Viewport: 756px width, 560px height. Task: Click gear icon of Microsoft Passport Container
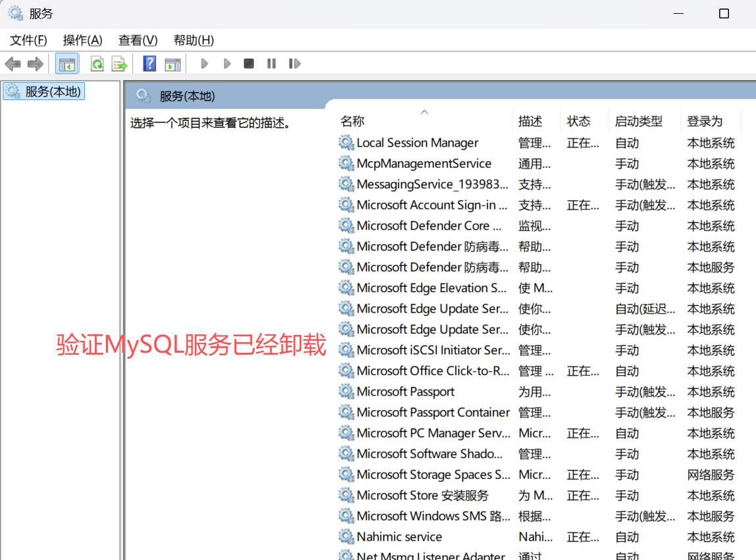point(346,413)
